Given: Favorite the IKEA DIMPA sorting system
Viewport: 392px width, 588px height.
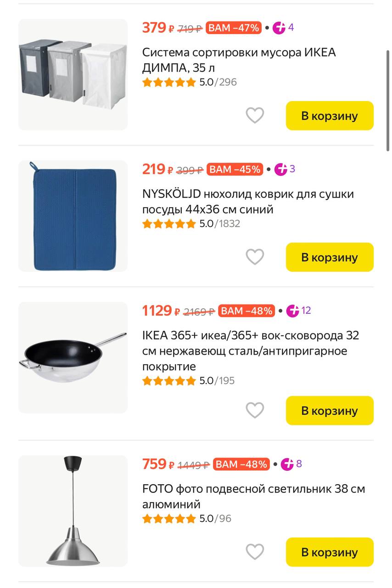Looking at the screenshot, I should [x=255, y=115].
